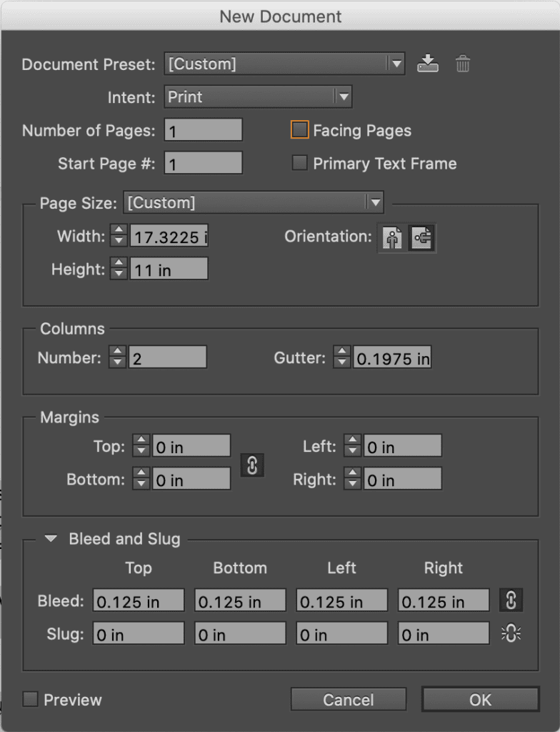Click the Slug Bottom input field
The height and width of the screenshot is (732, 560).
pos(240,633)
